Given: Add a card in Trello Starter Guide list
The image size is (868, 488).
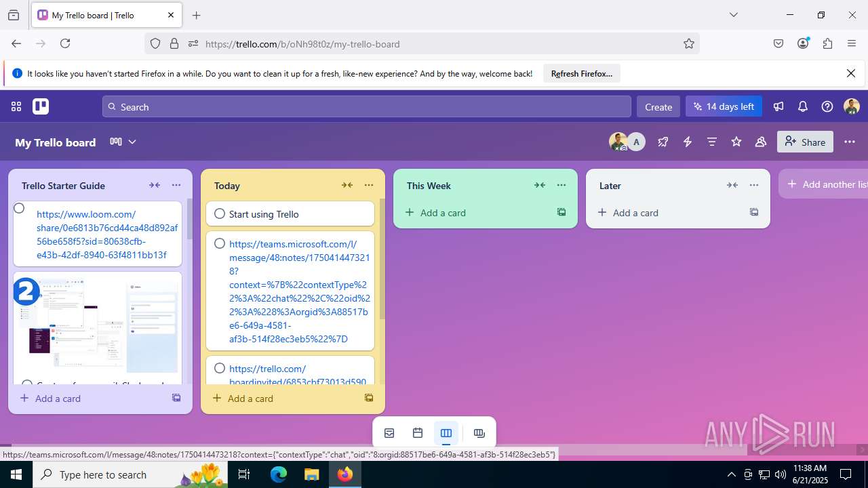Looking at the screenshot, I should [x=50, y=399].
